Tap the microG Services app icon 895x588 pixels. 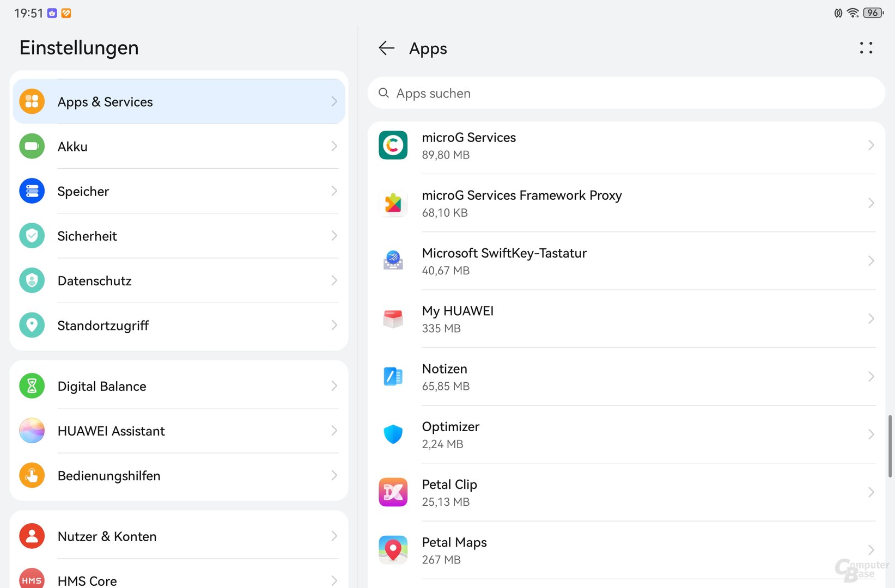pos(393,145)
